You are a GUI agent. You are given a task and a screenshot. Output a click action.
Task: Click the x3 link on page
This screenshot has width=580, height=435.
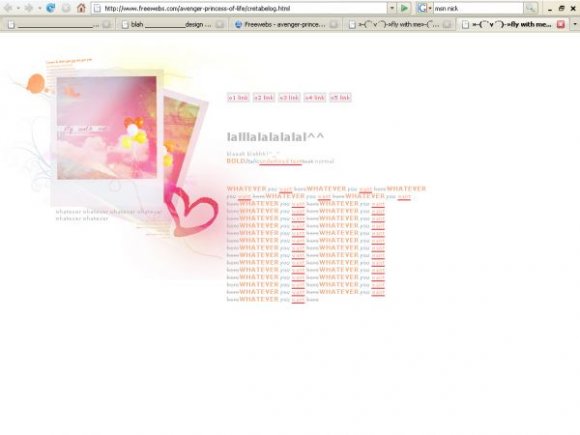click(x=289, y=98)
